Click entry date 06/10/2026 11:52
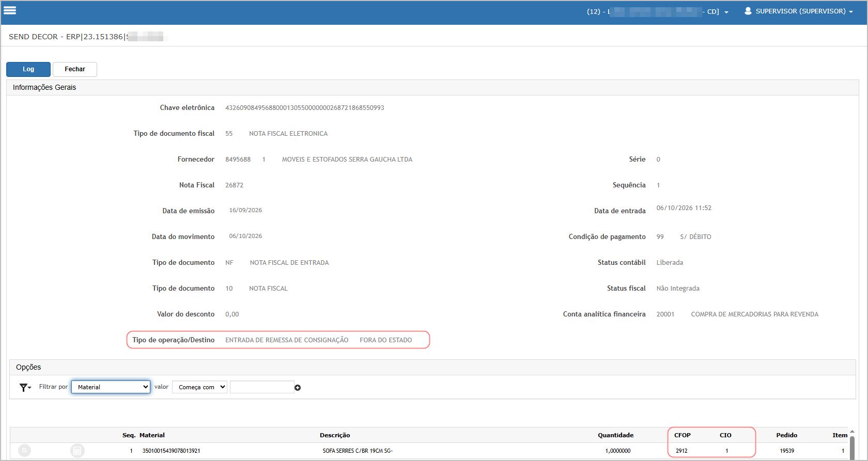868x461 pixels. (684, 208)
